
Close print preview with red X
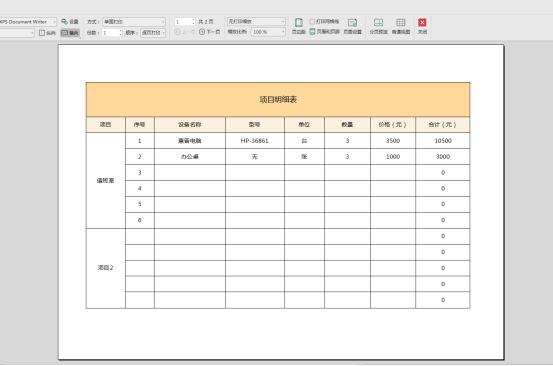[422, 26]
